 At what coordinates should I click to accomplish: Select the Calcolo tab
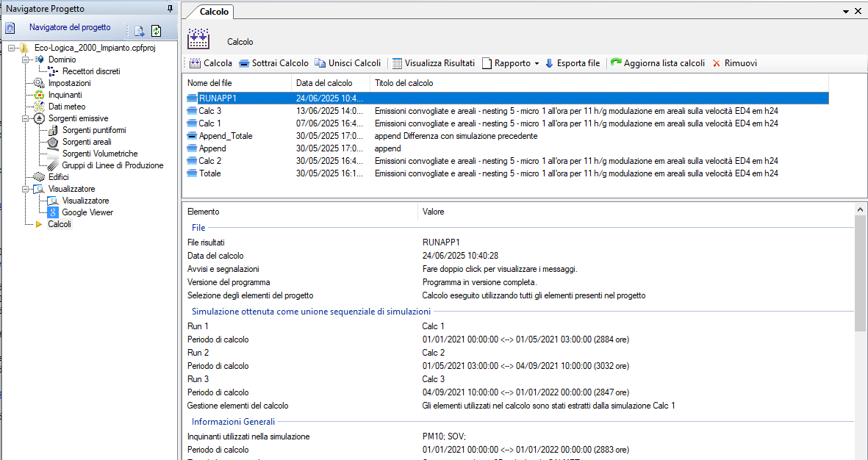214,12
